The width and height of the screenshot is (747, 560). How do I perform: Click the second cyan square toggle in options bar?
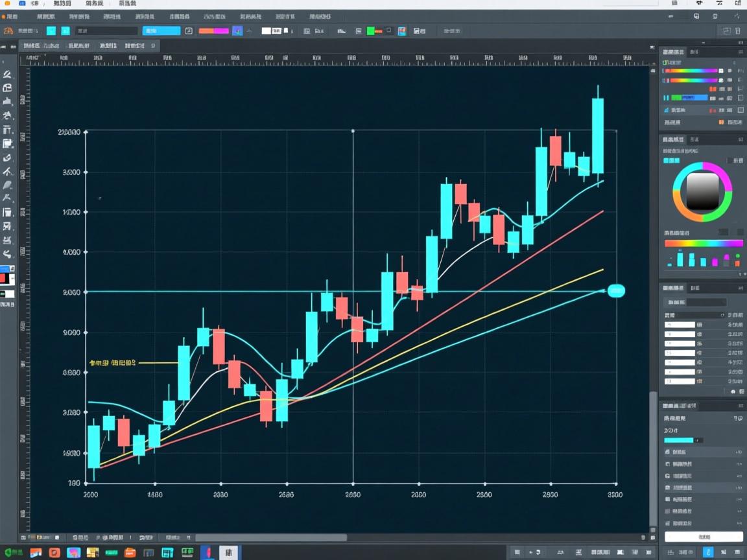pos(65,30)
